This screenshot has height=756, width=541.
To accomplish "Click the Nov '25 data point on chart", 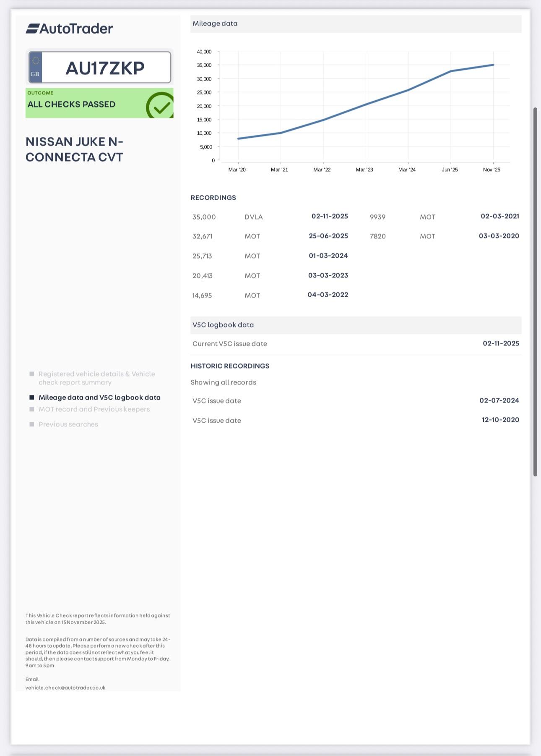I will coord(493,65).
